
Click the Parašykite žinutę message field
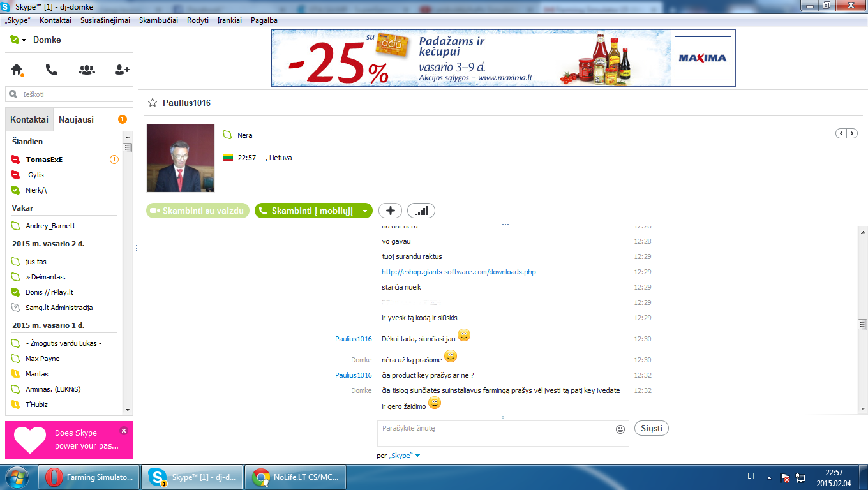pos(503,433)
